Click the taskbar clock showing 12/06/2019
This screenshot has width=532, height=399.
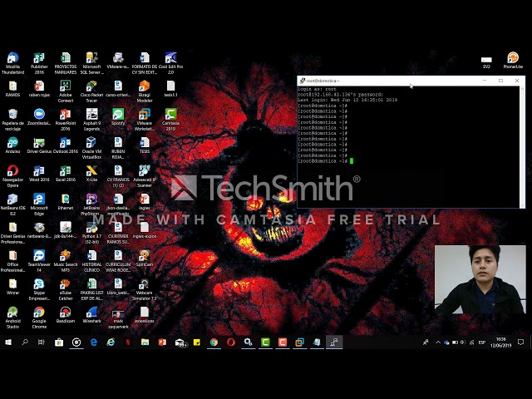500,342
